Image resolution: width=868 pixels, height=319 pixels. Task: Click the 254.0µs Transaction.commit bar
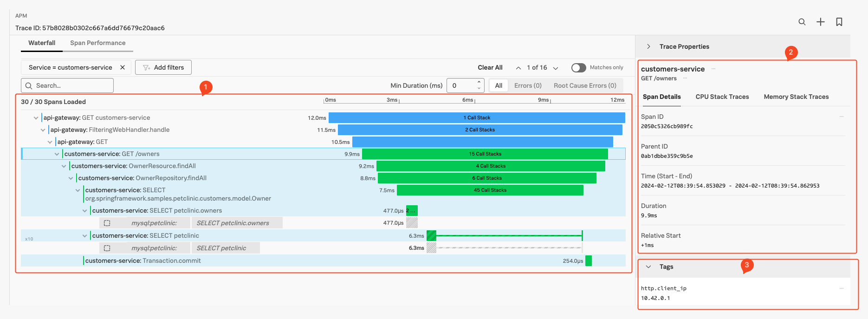pyautogui.click(x=589, y=261)
